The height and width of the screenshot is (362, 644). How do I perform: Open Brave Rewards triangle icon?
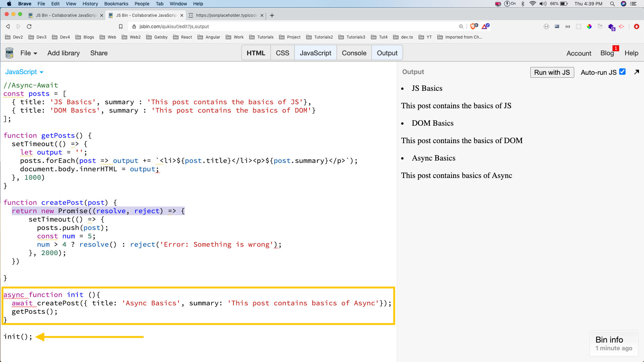485,26
